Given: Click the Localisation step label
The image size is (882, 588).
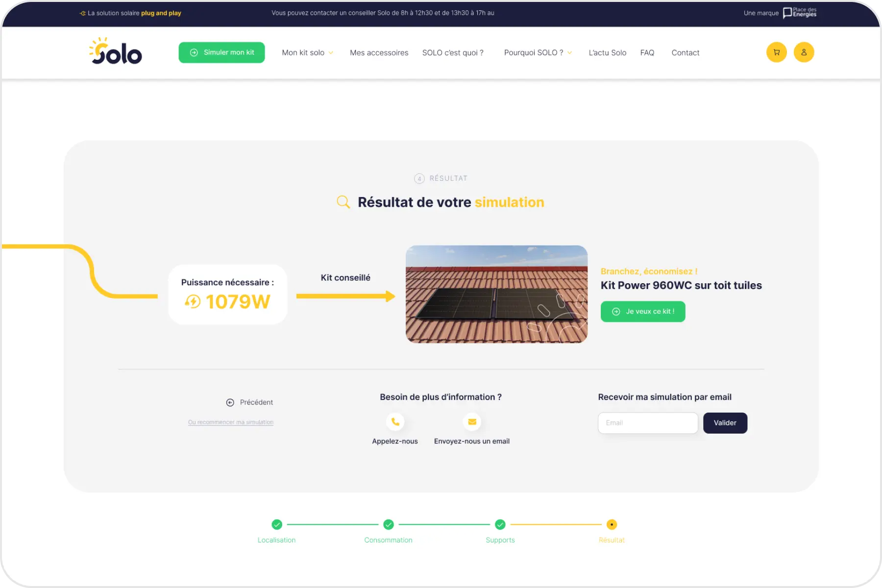Looking at the screenshot, I should (x=277, y=540).
